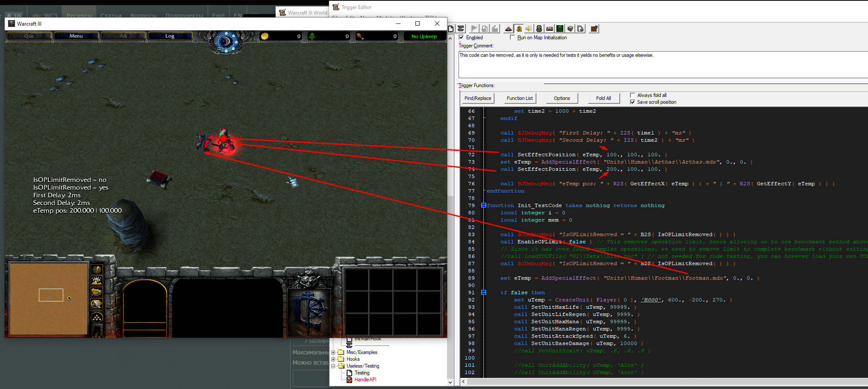
Task: Switch to the Warcraft III World Editor tab
Action: tap(303, 12)
